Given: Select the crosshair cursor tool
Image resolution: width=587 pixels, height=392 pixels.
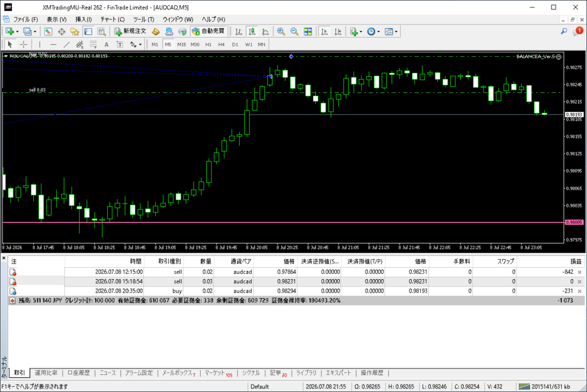Looking at the screenshot, I should 24,45.
